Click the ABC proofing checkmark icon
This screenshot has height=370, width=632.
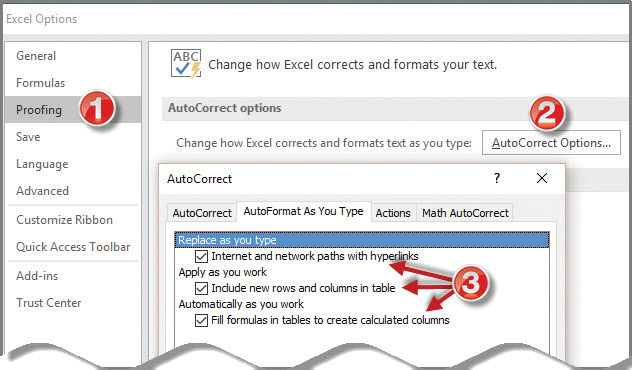186,64
